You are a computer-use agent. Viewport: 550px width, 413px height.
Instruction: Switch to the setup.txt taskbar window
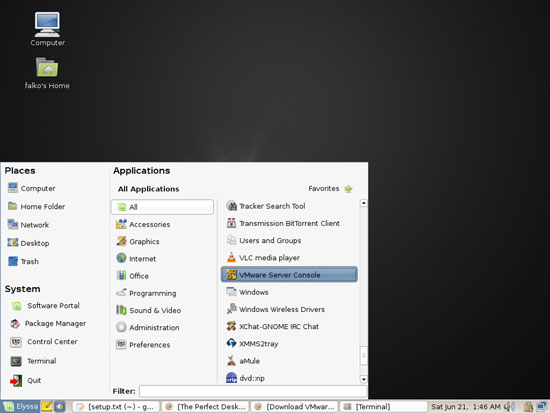(x=116, y=407)
